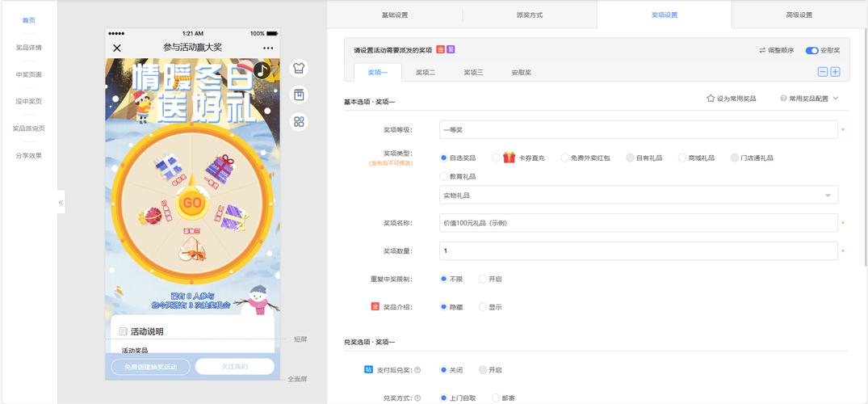Open the 奖项二 tab
868x404 pixels.
click(x=426, y=73)
